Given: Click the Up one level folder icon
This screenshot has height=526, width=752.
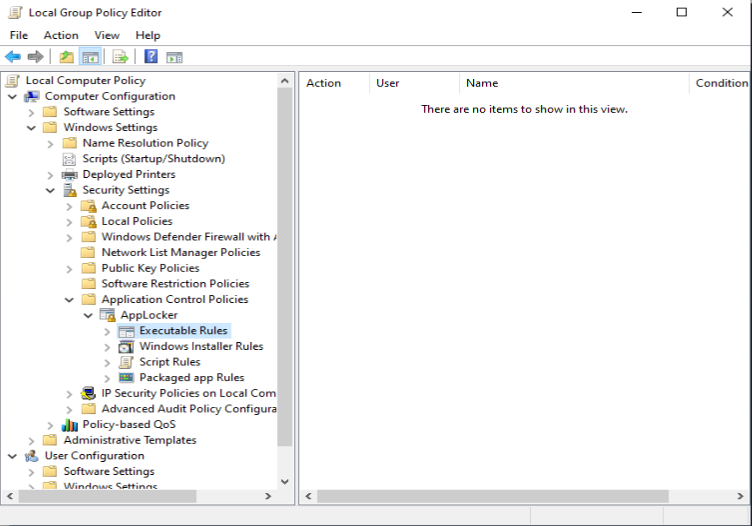Looking at the screenshot, I should point(66,57).
